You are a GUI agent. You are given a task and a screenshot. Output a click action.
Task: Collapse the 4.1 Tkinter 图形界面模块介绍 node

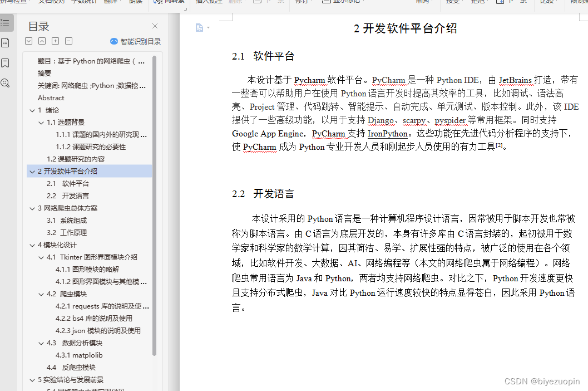41,258
